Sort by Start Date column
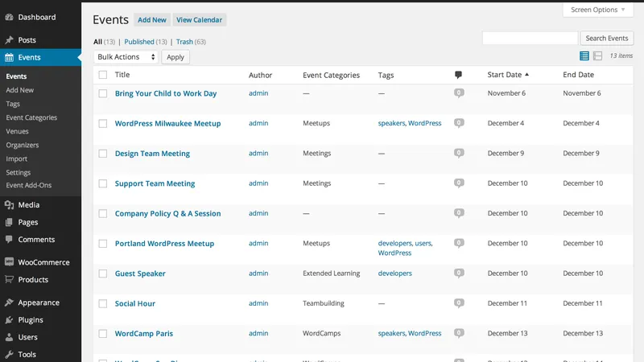The height and width of the screenshot is (362, 644). click(x=508, y=75)
